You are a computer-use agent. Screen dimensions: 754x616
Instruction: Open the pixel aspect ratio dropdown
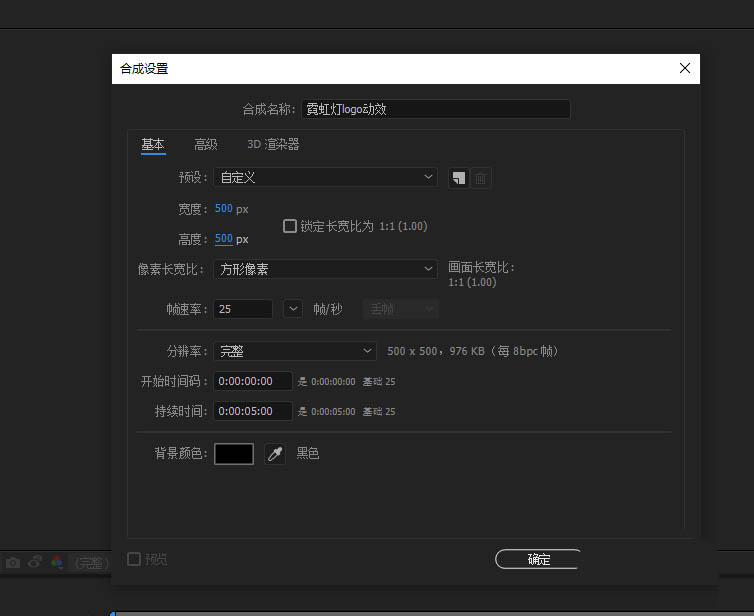pyautogui.click(x=326, y=269)
